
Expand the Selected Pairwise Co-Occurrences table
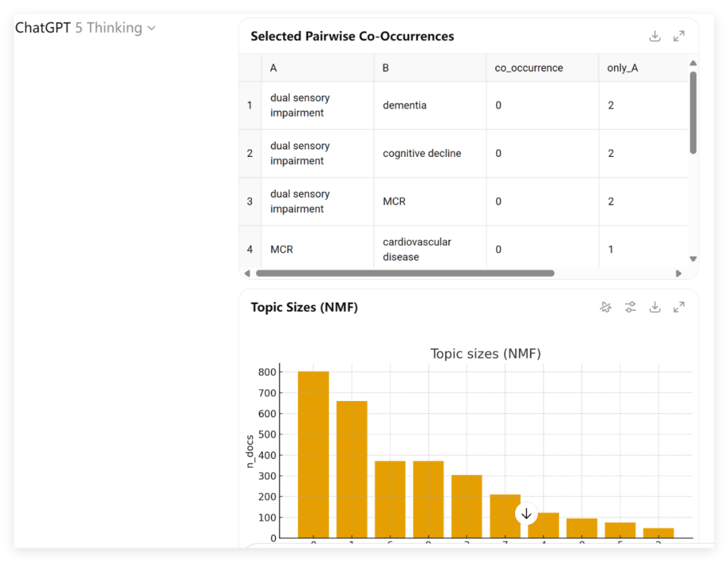[679, 36]
